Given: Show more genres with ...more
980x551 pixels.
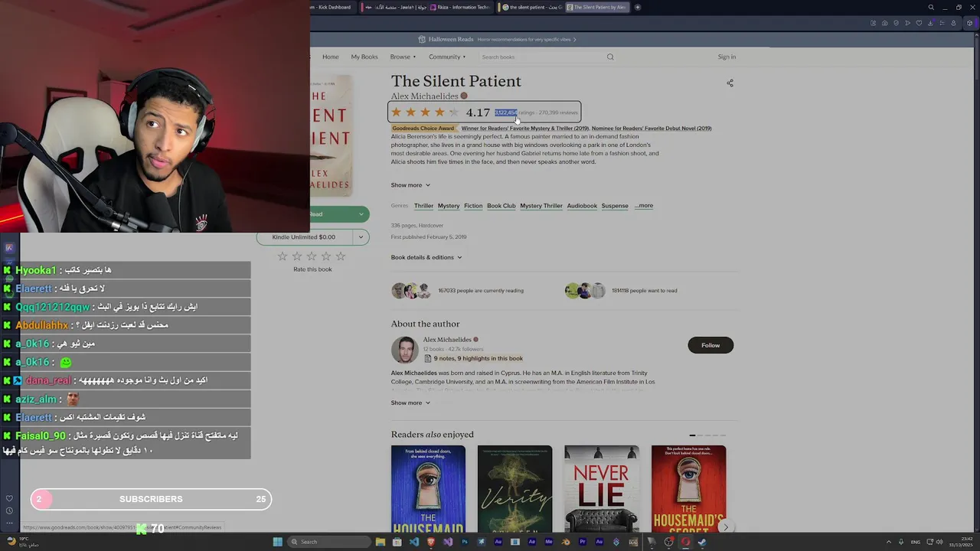Looking at the screenshot, I should 644,205.
